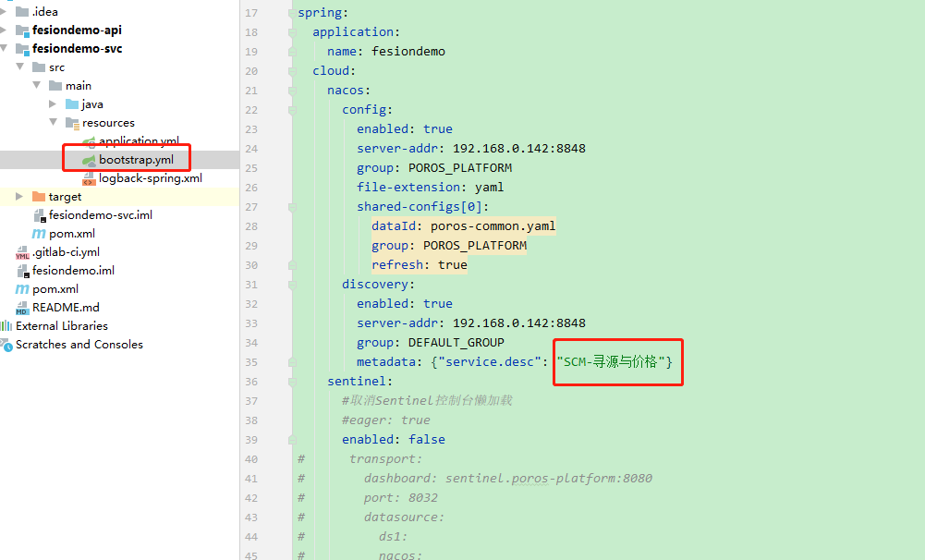Click the resources folder icon
The image size is (925, 560).
click(73, 123)
